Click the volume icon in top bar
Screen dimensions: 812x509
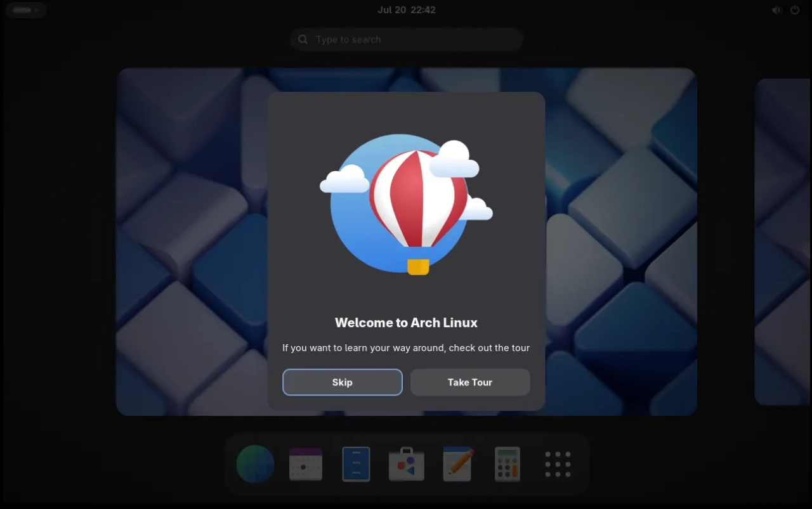[776, 10]
